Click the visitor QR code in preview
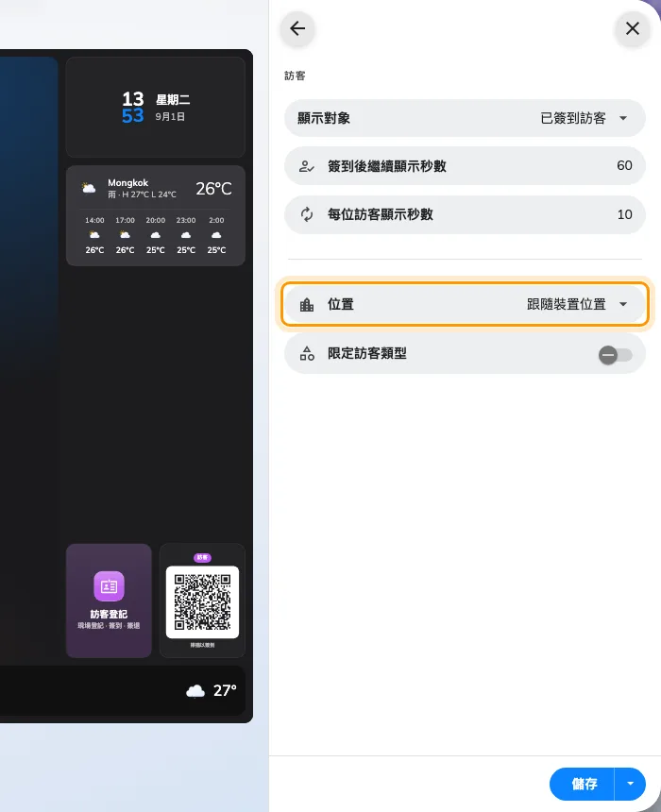The width and height of the screenshot is (661, 812). click(202, 601)
